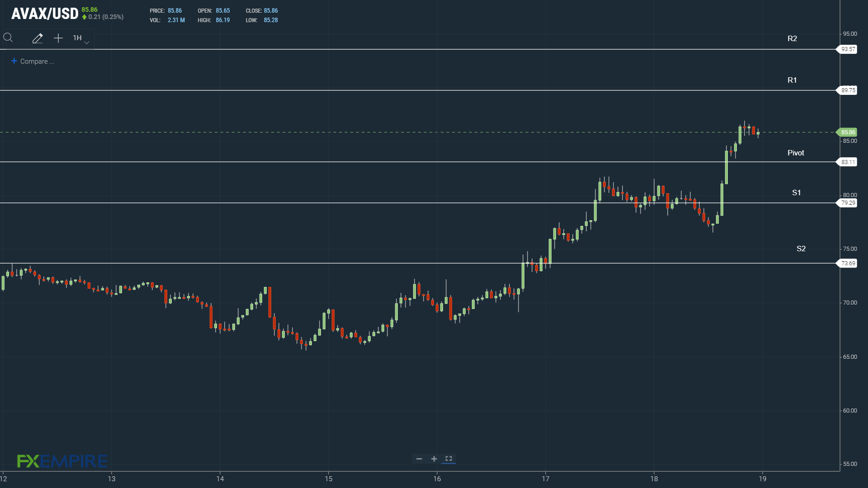Click the 79.29 price tag

point(847,203)
